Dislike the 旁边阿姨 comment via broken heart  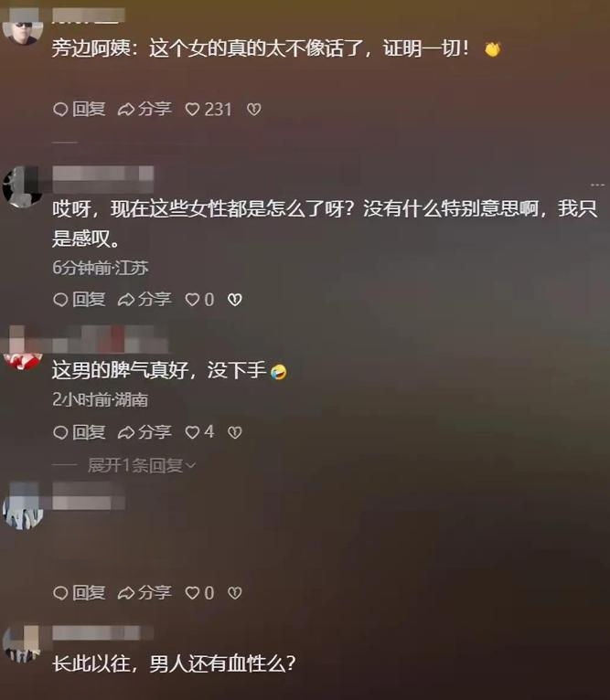tap(254, 110)
